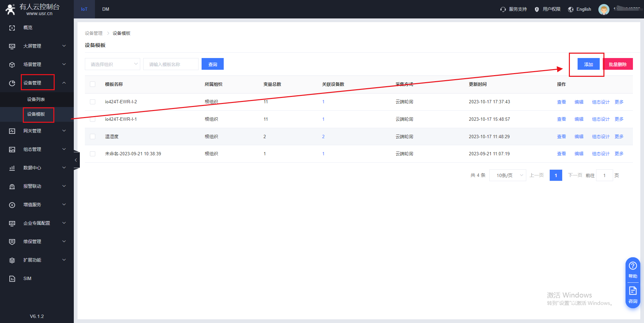Click the SIM icon in sidebar
This screenshot has height=323, width=644.
tap(12, 279)
